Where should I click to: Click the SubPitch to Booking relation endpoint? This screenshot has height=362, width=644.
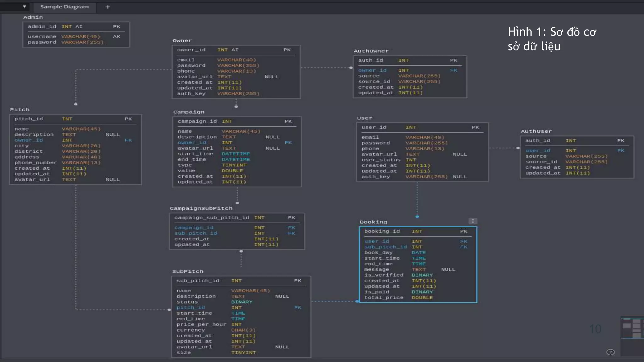point(357,301)
